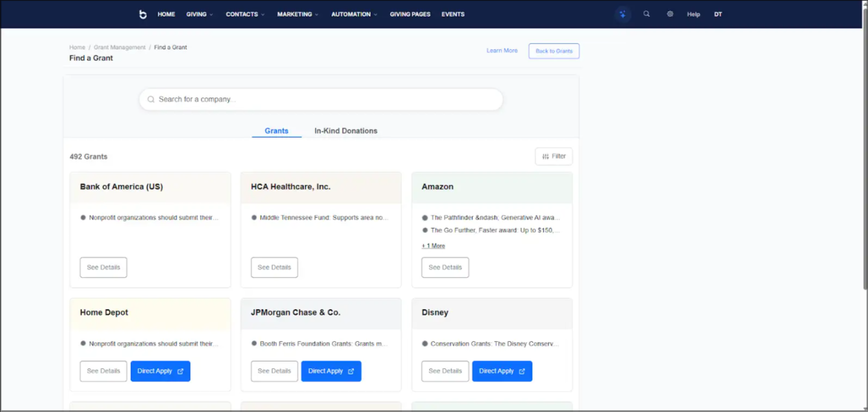Open the Filter options button
The image size is (868, 412).
(x=554, y=156)
